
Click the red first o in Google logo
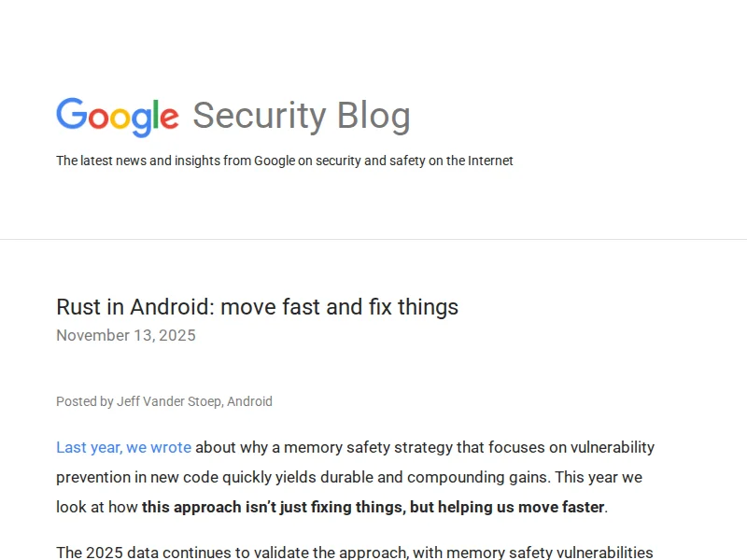pos(96,119)
